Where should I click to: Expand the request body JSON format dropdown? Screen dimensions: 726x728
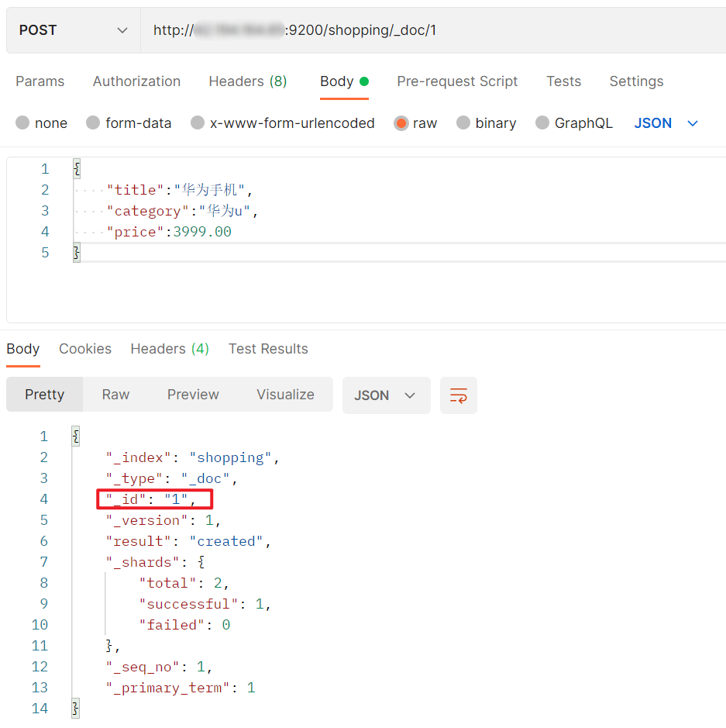pos(666,123)
